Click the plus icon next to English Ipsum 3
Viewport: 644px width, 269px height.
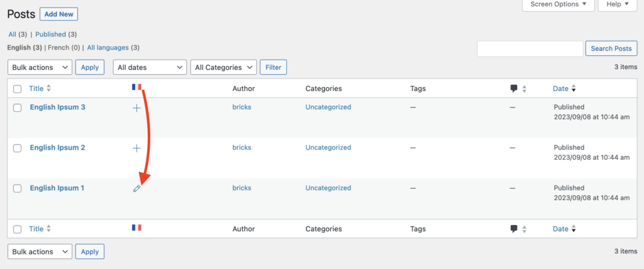[136, 108]
